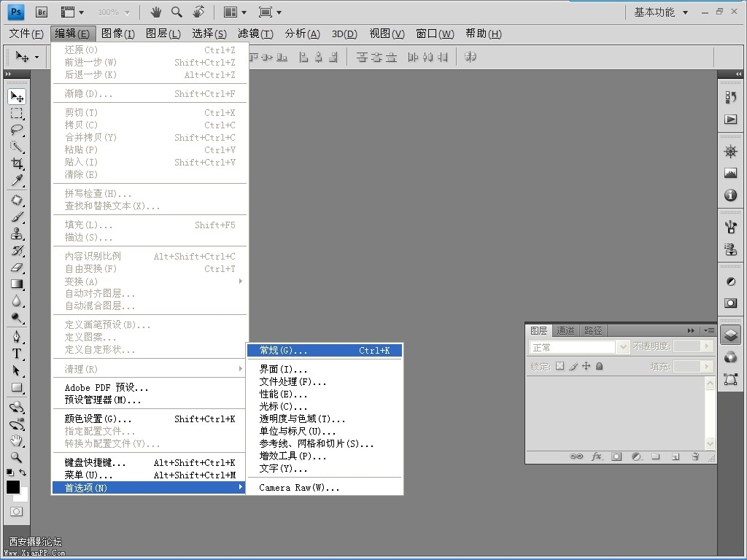Image resolution: width=747 pixels, height=560 pixels.
Task: Switch to the 通道 tab
Action: [565, 330]
